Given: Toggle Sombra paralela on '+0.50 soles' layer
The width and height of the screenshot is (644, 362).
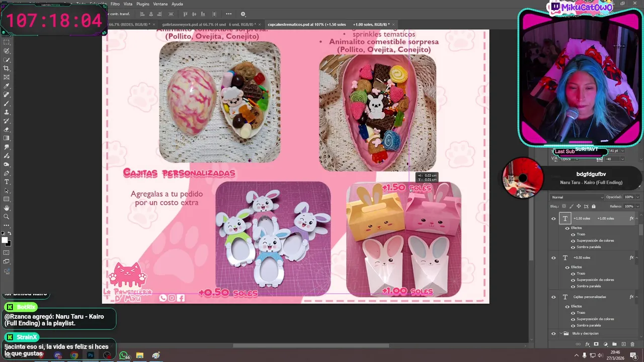Looking at the screenshot, I should pyautogui.click(x=573, y=286).
